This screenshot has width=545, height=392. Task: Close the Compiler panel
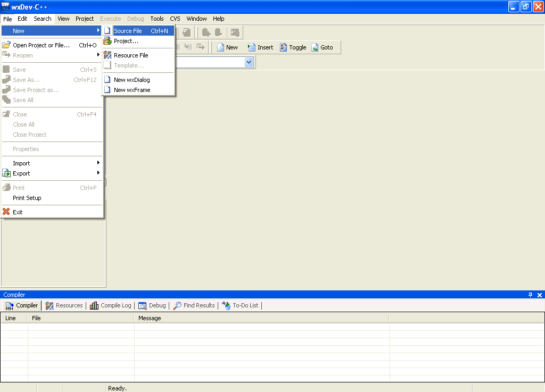tap(540, 295)
